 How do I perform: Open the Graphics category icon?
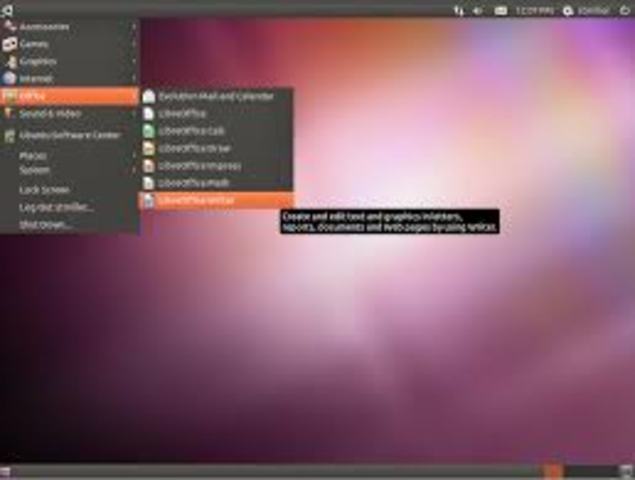pos(11,62)
